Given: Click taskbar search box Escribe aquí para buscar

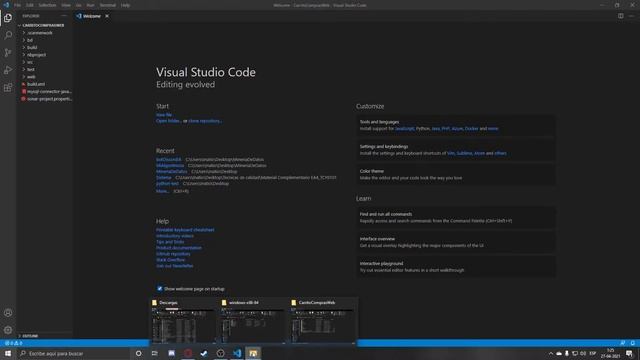Looking at the screenshot, I should point(75,353).
